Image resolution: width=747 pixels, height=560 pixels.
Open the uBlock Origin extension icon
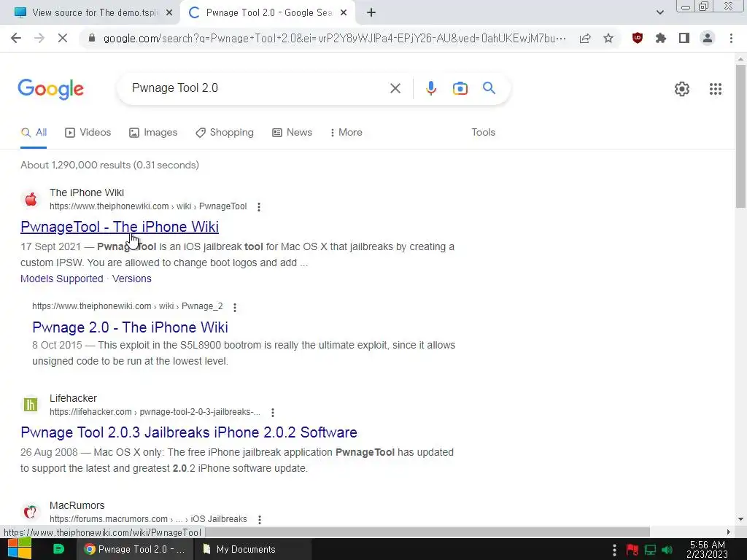click(637, 38)
